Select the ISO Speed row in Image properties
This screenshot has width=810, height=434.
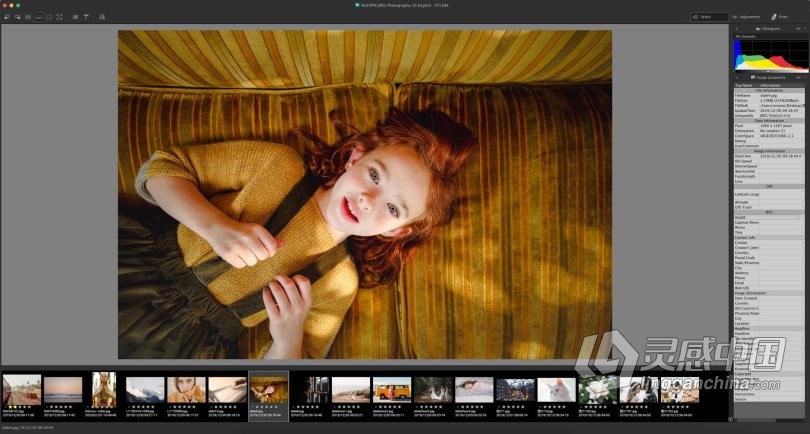pos(769,161)
